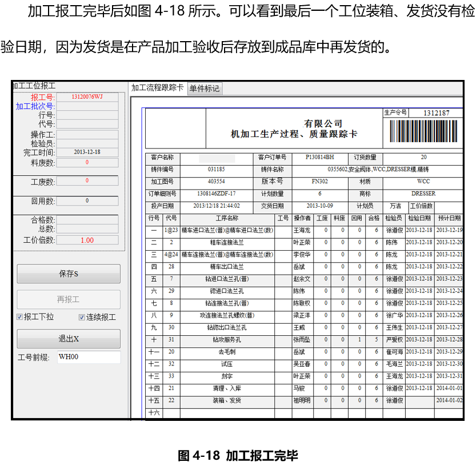Select the 完工时间 field with 2013-12-18
This screenshot has width=476, height=466.
(87, 152)
